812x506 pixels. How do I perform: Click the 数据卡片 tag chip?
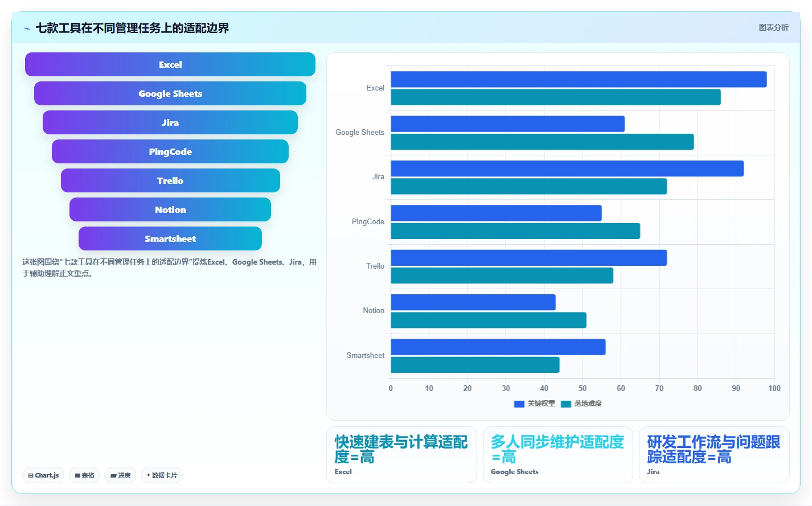(162, 475)
